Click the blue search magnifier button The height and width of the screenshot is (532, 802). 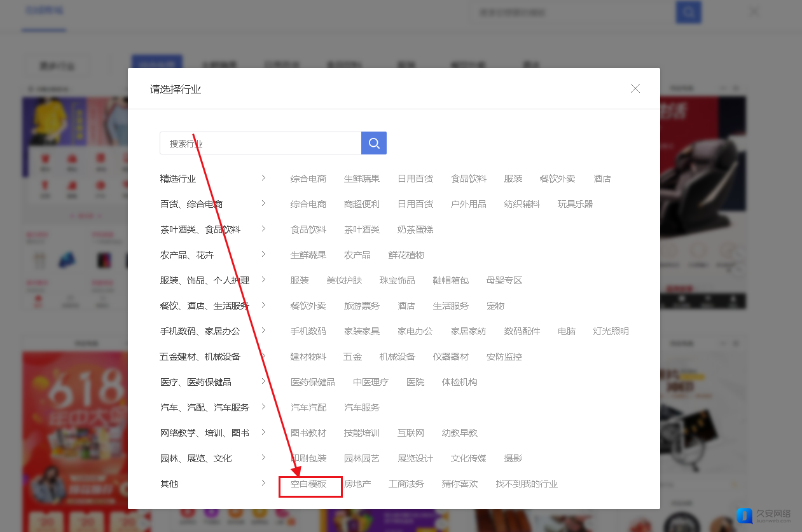[373, 143]
